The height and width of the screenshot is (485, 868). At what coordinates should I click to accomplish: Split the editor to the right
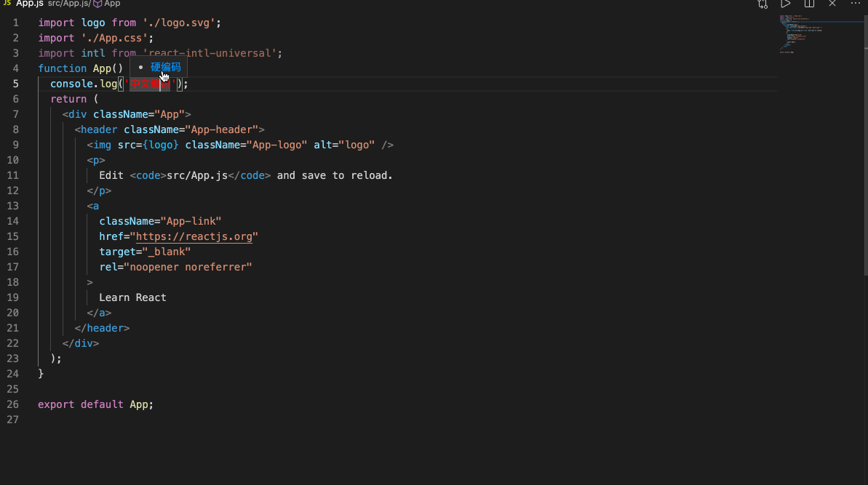(809, 4)
